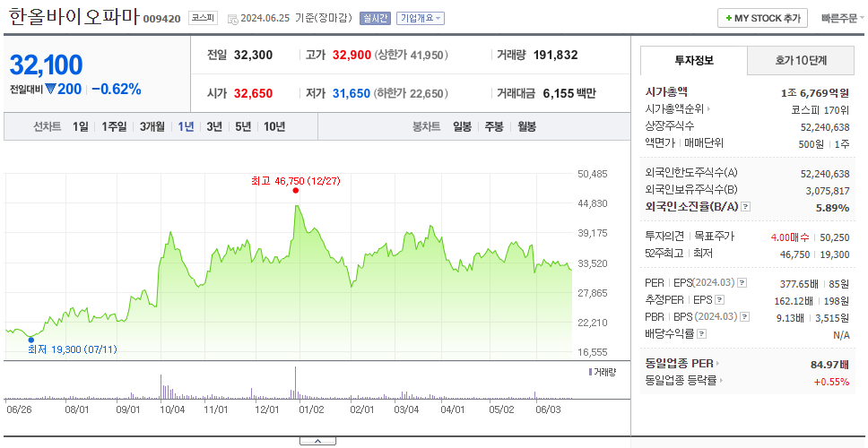
Task: Open help icon next to PER EPS(2024.03)
Action: tap(742, 283)
